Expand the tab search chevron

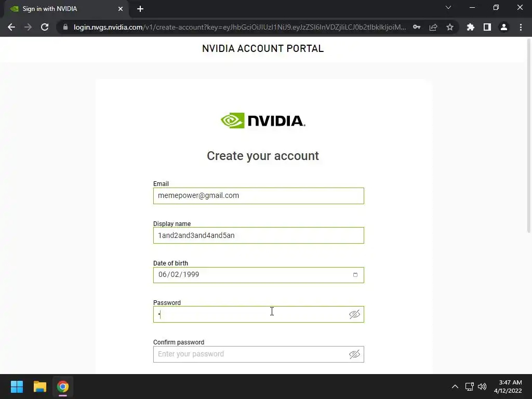[x=448, y=7]
